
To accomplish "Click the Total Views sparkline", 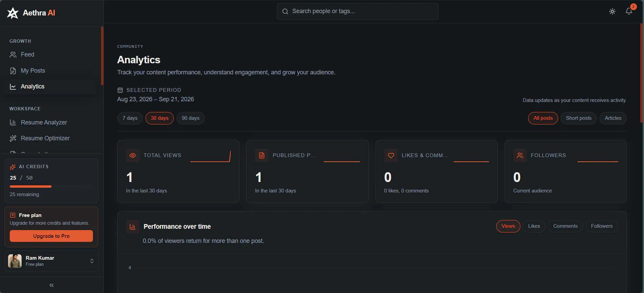I will 211,156.
